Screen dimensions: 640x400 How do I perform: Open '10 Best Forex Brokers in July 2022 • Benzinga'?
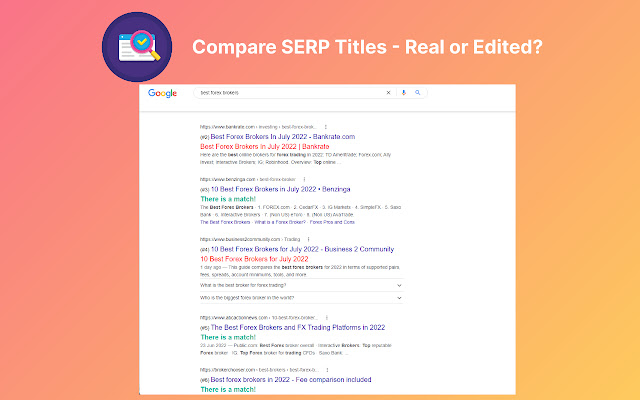click(280, 189)
